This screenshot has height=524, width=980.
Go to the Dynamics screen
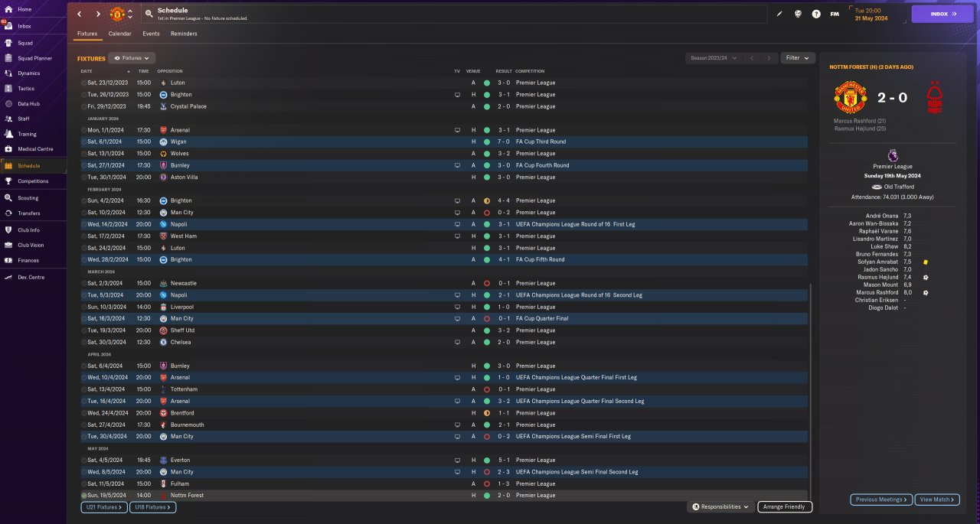(x=28, y=73)
